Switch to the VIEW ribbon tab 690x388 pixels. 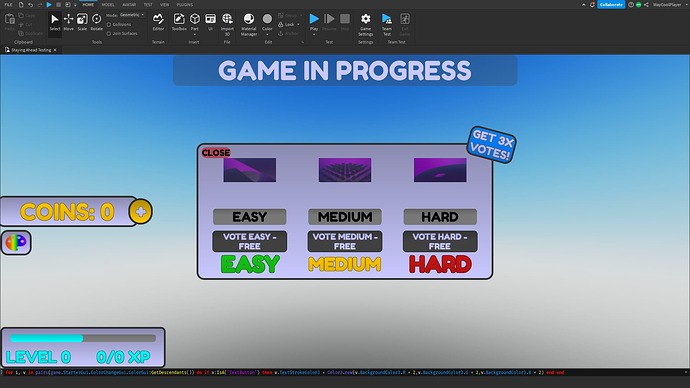[165, 4]
